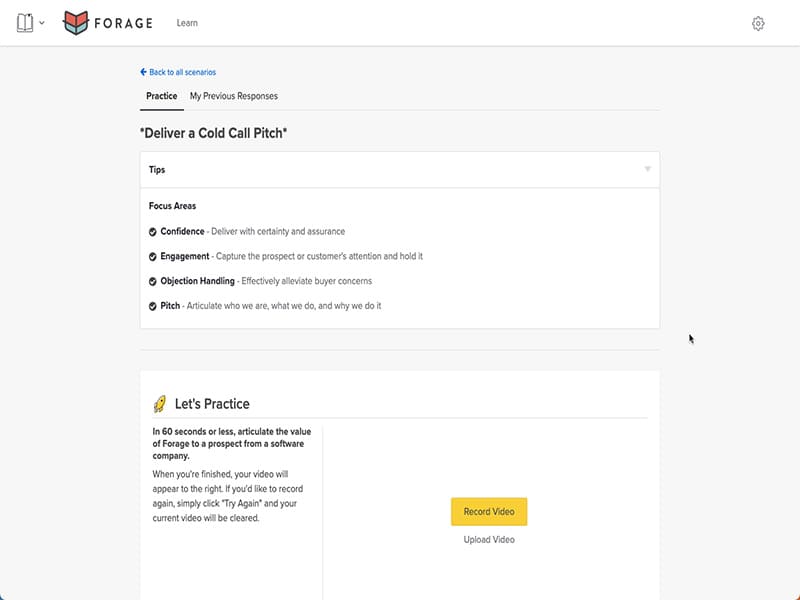This screenshot has width=800, height=600.
Task: Click the Tips section header
Action: point(157,170)
